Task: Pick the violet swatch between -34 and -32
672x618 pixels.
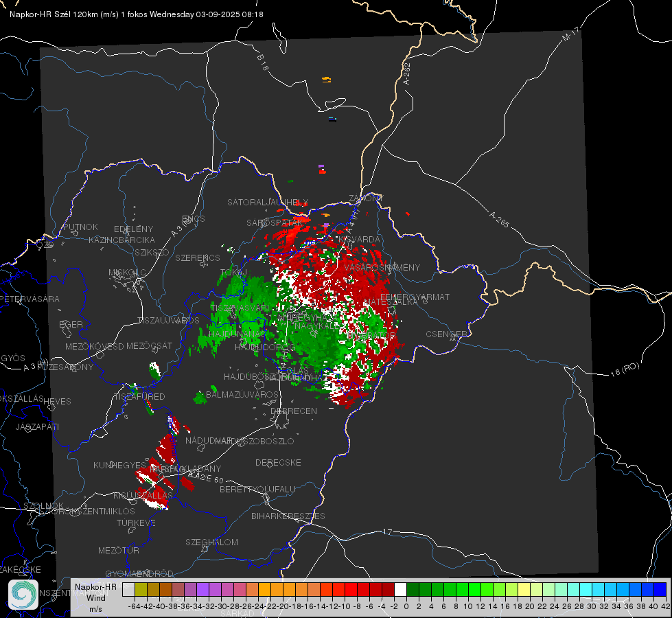Action: pyautogui.click(x=202, y=589)
